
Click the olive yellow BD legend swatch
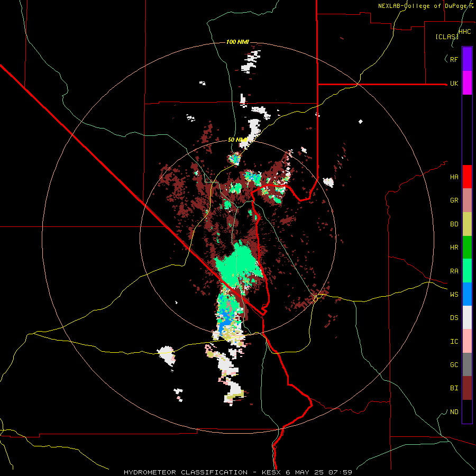tap(467, 224)
